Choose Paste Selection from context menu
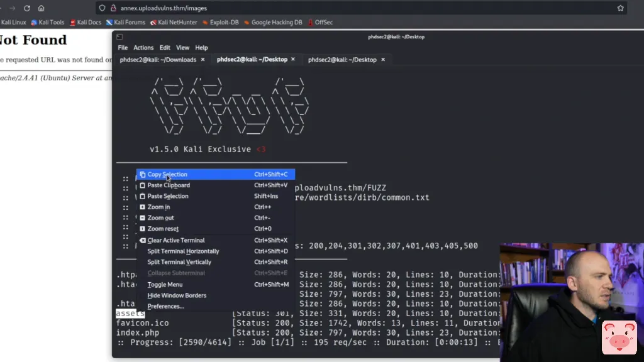Viewport: 644px width, 362px height. (216, 196)
